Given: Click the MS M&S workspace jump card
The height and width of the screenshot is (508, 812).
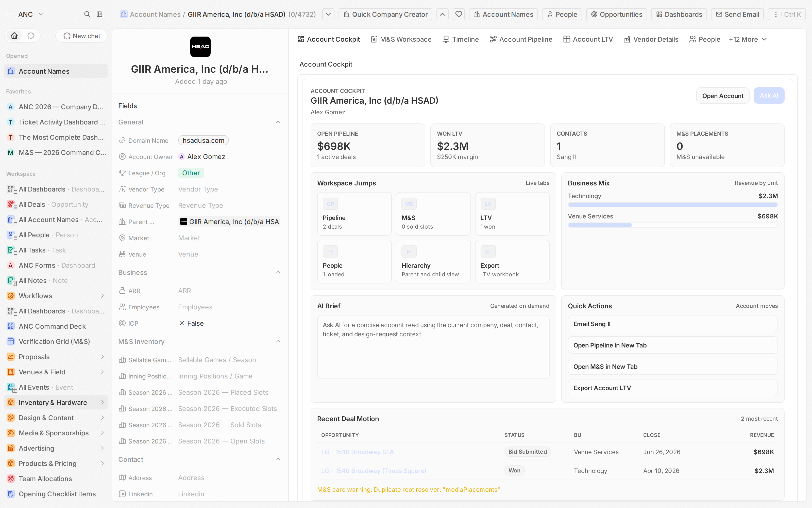Looking at the screenshot, I should click(x=433, y=214).
